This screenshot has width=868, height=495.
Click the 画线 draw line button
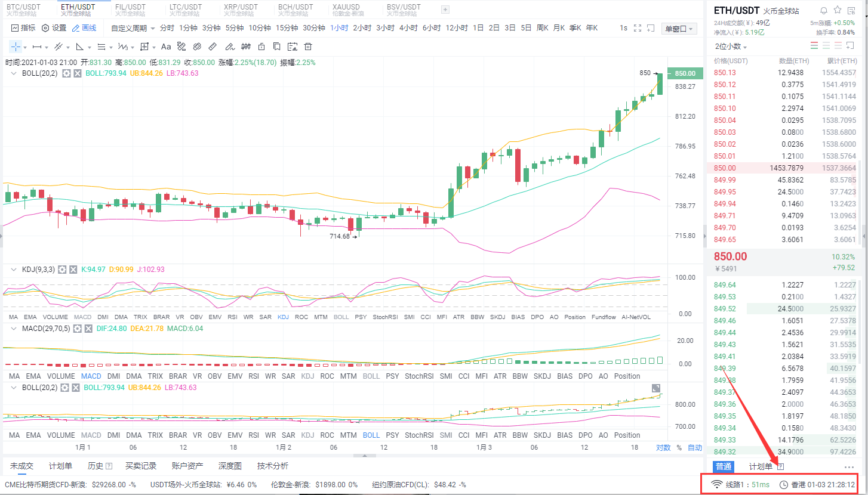pyautogui.click(x=84, y=27)
